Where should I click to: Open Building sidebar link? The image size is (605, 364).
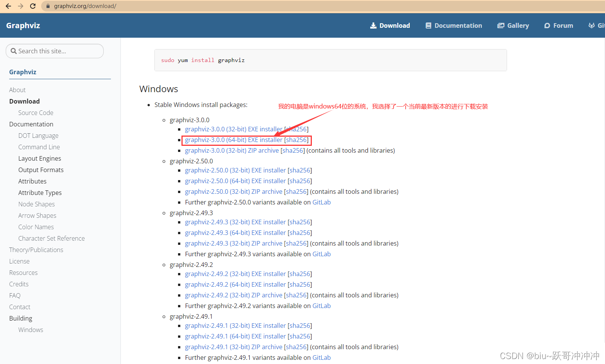click(21, 318)
